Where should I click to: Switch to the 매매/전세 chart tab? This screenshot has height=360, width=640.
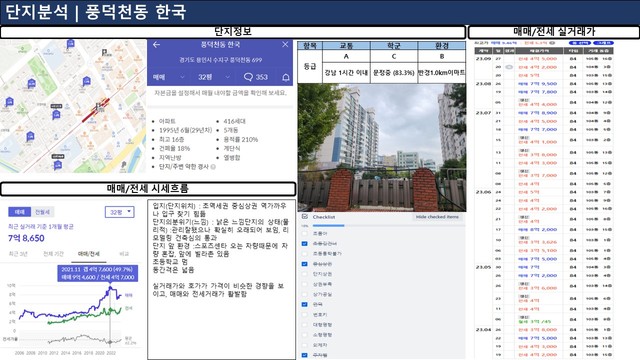point(89,254)
